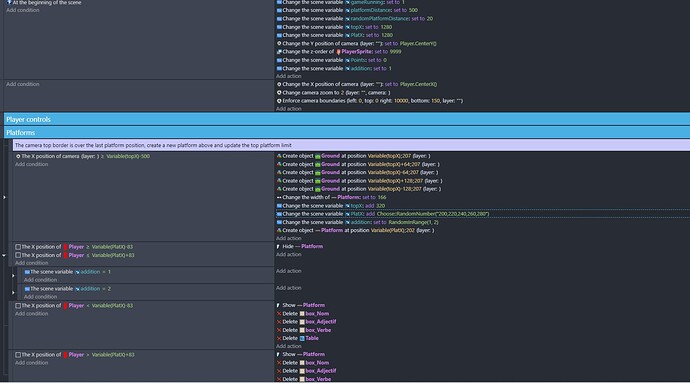Expand sub-event with addition = 1 condition
Screen dimensions: 690x383
[13, 276]
